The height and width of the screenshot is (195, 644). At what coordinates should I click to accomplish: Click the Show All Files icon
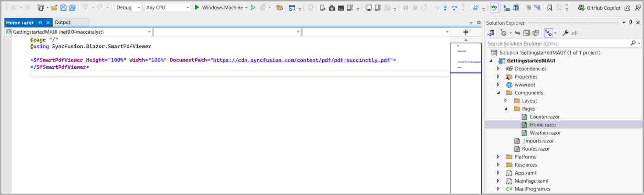coord(536,33)
